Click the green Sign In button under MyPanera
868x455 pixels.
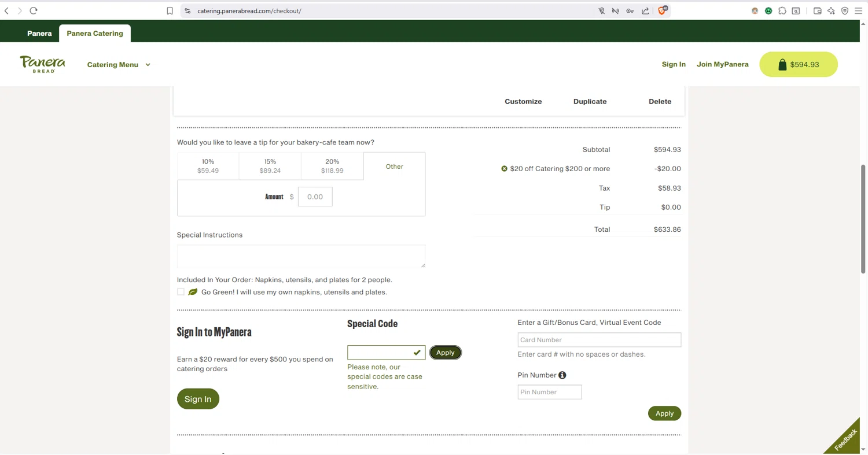[198, 399]
